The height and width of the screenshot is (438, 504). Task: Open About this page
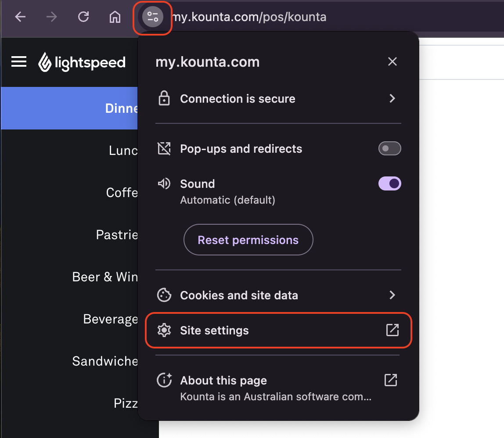[278, 388]
